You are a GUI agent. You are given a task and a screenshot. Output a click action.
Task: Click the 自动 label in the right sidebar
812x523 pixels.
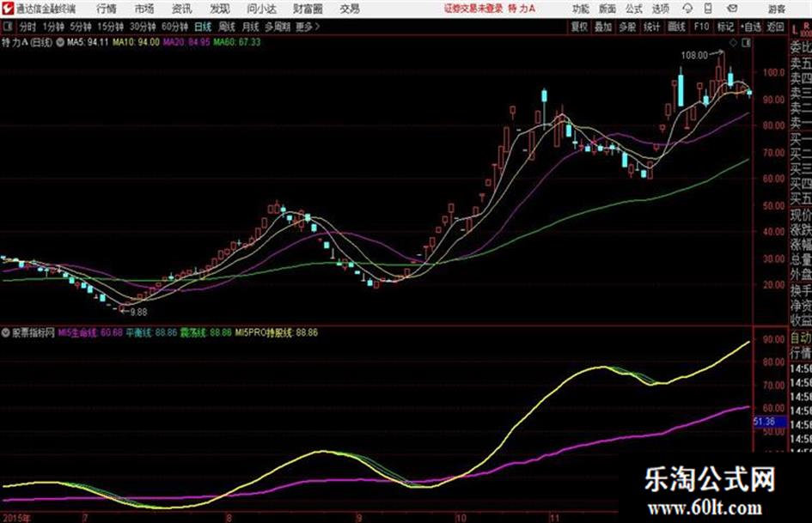[x=801, y=338]
